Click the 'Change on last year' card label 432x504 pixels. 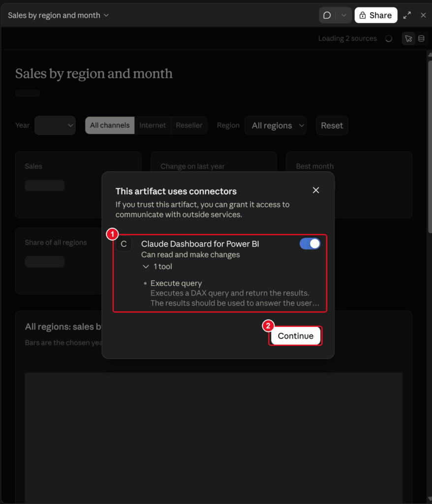pyautogui.click(x=192, y=166)
